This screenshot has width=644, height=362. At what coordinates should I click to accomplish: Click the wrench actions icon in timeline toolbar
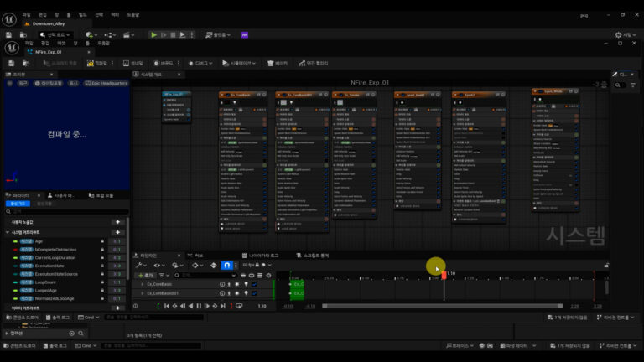(139, 265)
